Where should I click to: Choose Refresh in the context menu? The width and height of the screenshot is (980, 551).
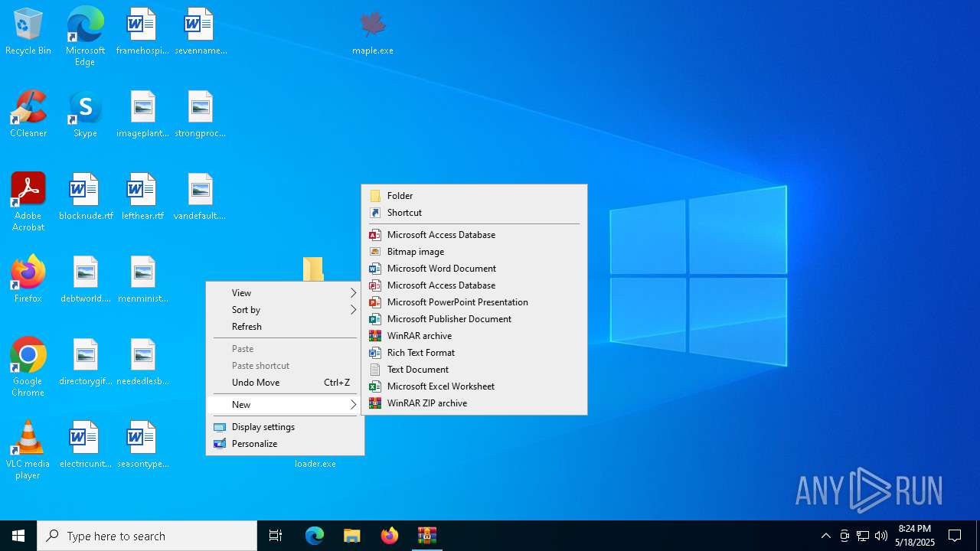click(x=285, y=327)
